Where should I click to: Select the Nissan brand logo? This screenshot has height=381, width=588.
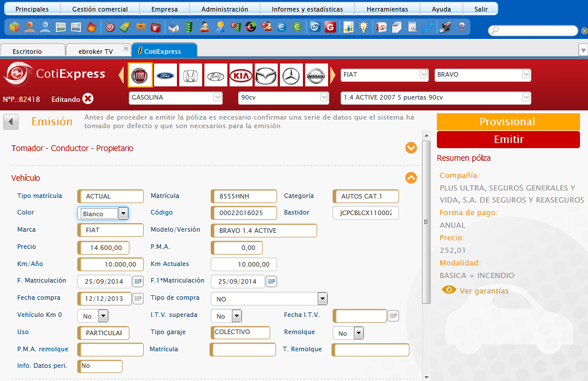click(x=316, y=76)
